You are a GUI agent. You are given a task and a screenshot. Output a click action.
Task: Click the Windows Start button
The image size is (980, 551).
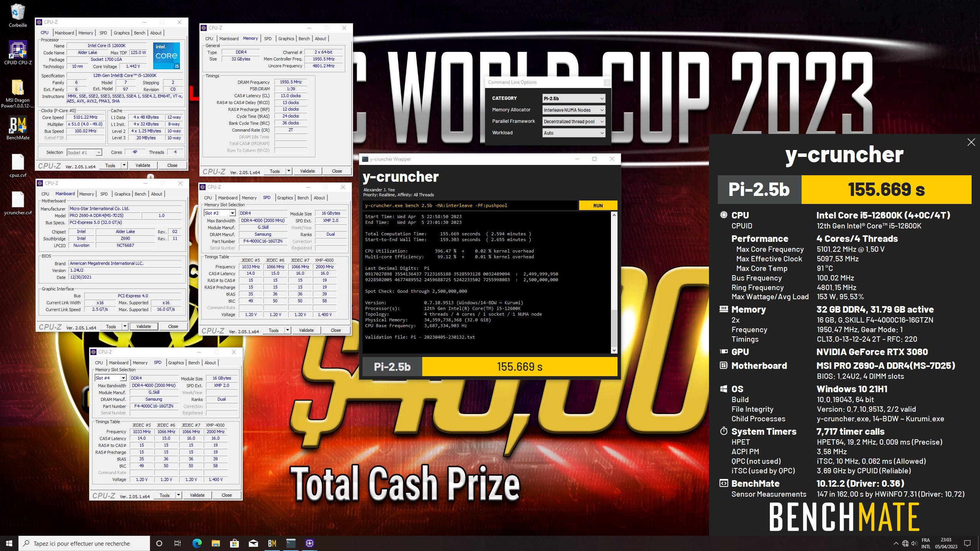(9, 543)
